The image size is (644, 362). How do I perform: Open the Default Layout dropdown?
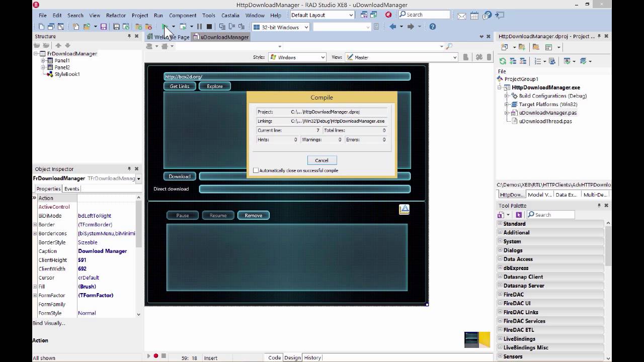(x=351, y=15)
